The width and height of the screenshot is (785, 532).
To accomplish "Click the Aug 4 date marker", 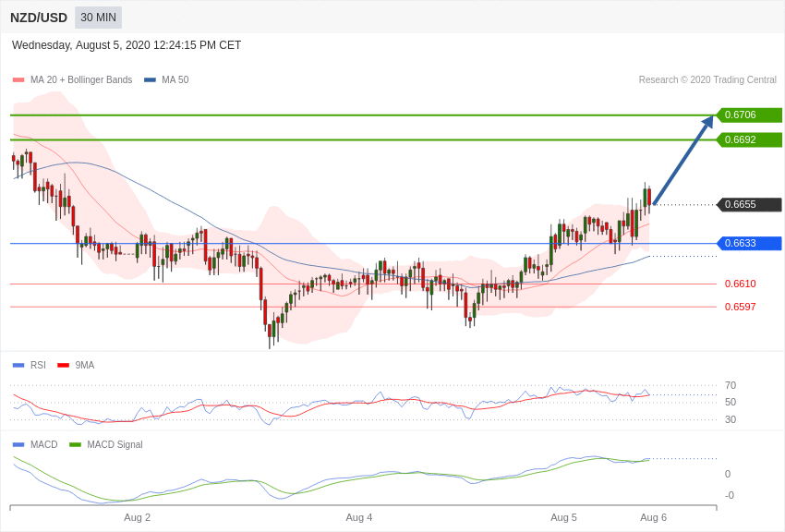I will click(359, 517).
